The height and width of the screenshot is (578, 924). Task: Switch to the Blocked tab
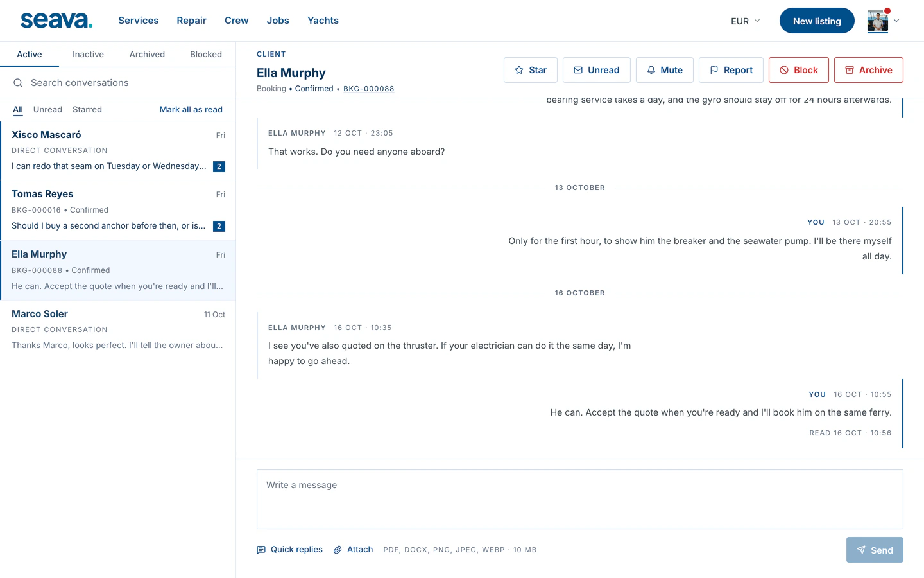pos(206,55)
